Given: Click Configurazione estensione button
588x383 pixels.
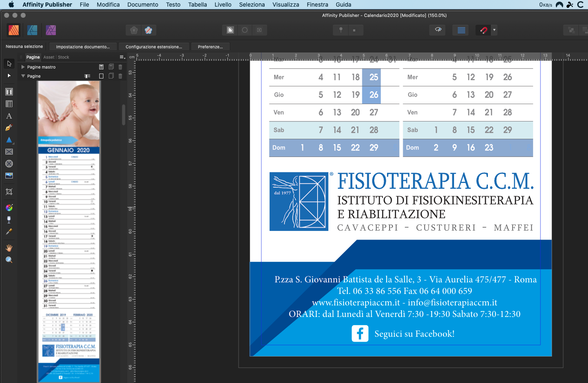Looking at the screenshot, I should pos(154,47).
